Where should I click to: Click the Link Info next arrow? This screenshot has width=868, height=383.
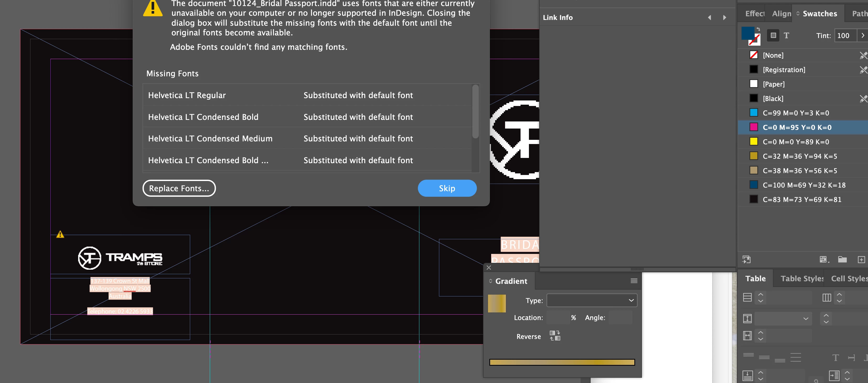point(725,18)
